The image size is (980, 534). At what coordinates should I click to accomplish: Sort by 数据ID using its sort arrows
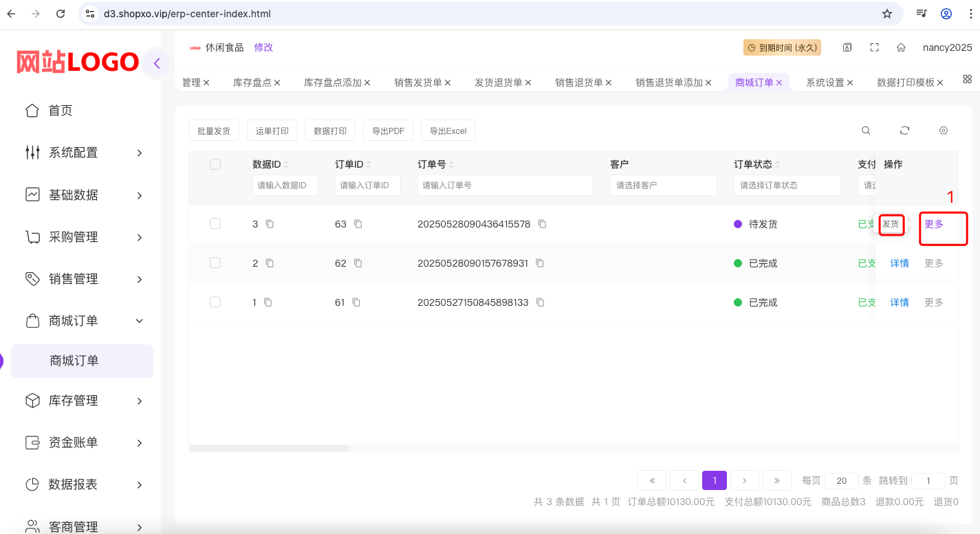point(286,165)
